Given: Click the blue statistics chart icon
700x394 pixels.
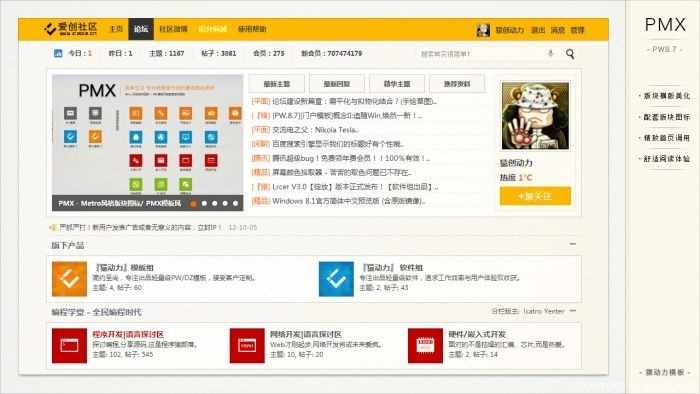Looking at the screenshot, I should pos(58,53).
